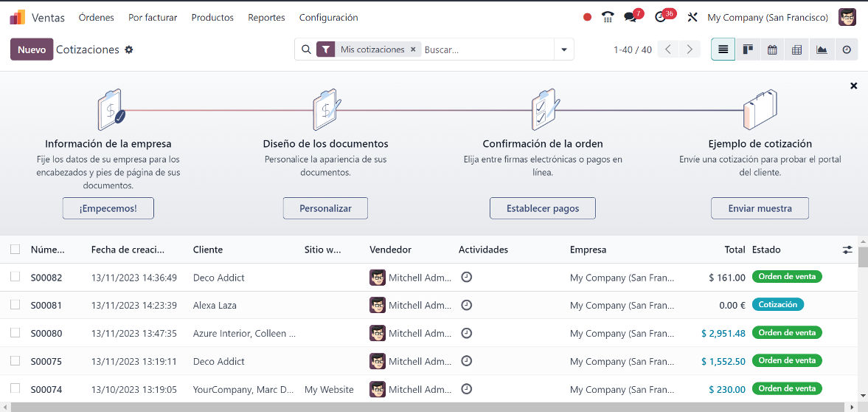The width and height of the screenshot is (868, 412).
Task: Click the gear icon beside Cotizaciones
Action: click(129, 49)
